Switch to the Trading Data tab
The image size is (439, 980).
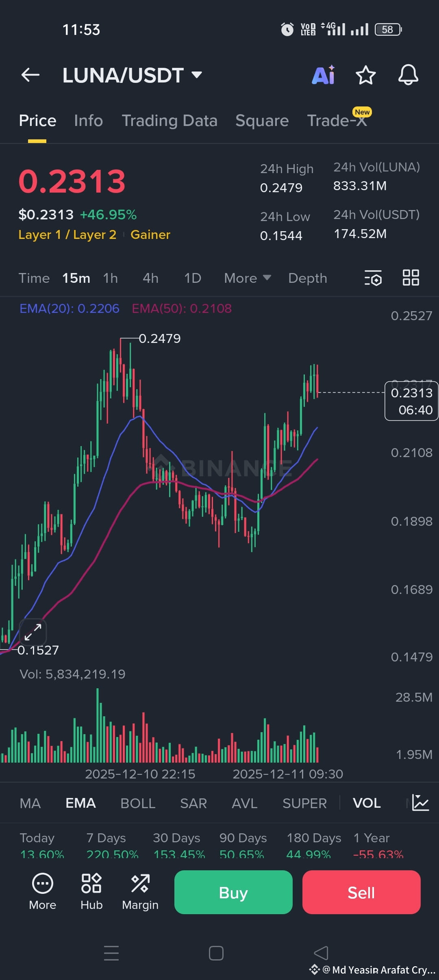170,121
